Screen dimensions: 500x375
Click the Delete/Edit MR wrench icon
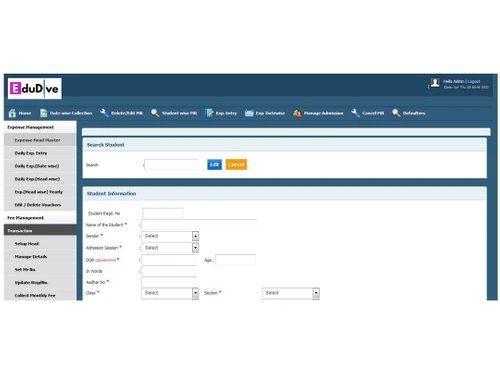(x=104, y=113)
